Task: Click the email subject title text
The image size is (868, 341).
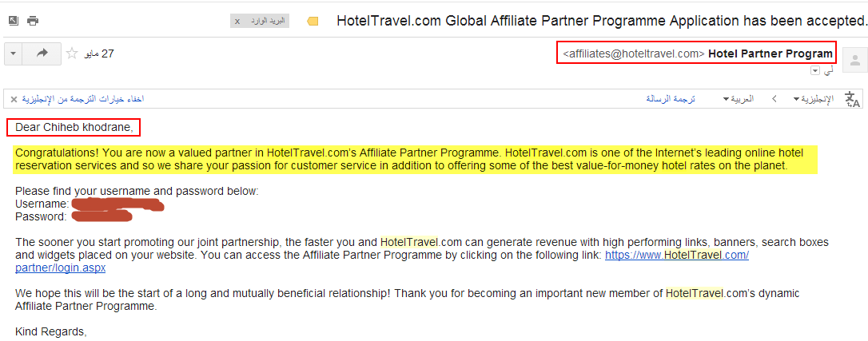Action: [601, 21]
